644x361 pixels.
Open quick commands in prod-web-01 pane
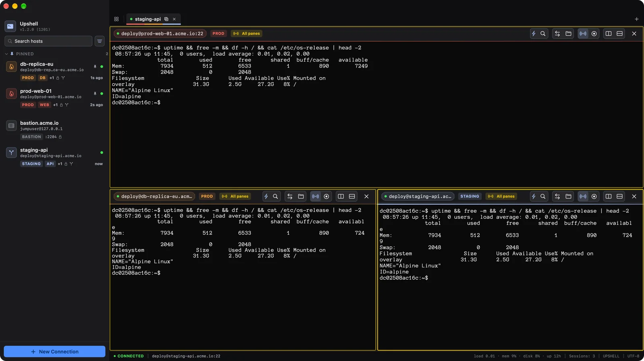coord(534,34)
